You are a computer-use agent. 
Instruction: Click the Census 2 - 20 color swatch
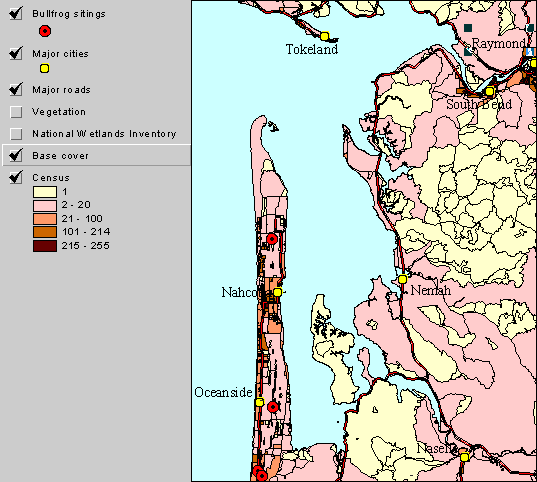click(x=45, y=205)
